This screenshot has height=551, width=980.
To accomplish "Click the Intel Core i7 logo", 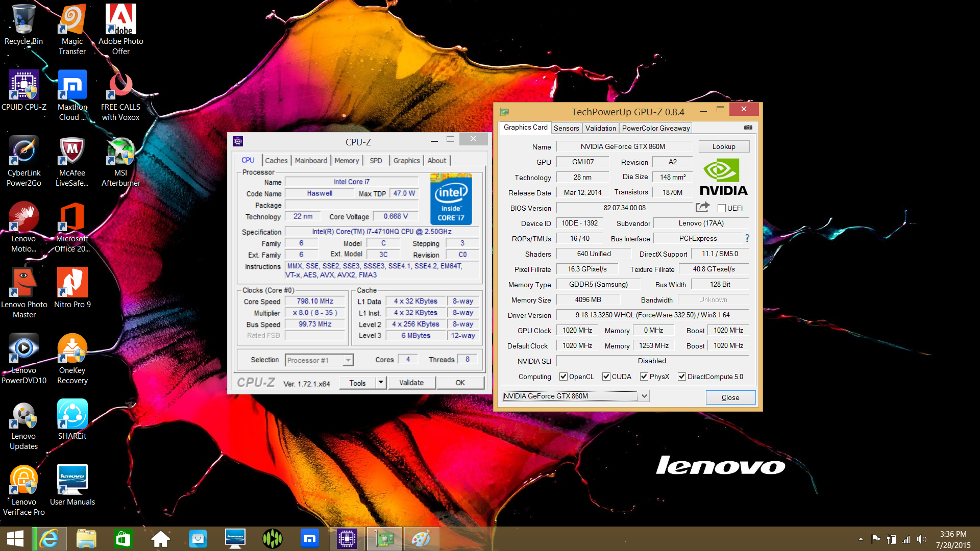I will click(451, 199).
